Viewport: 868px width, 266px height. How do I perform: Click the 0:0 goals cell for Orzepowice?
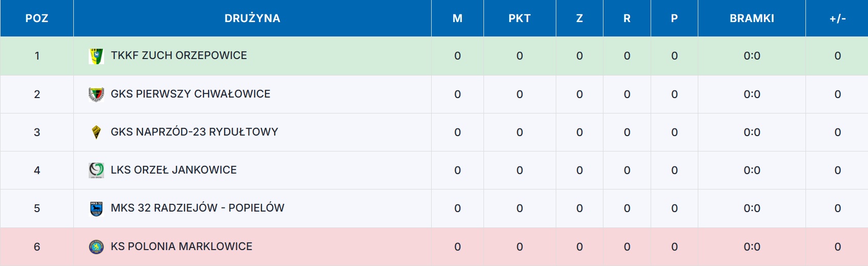click(x=752, y=56)
